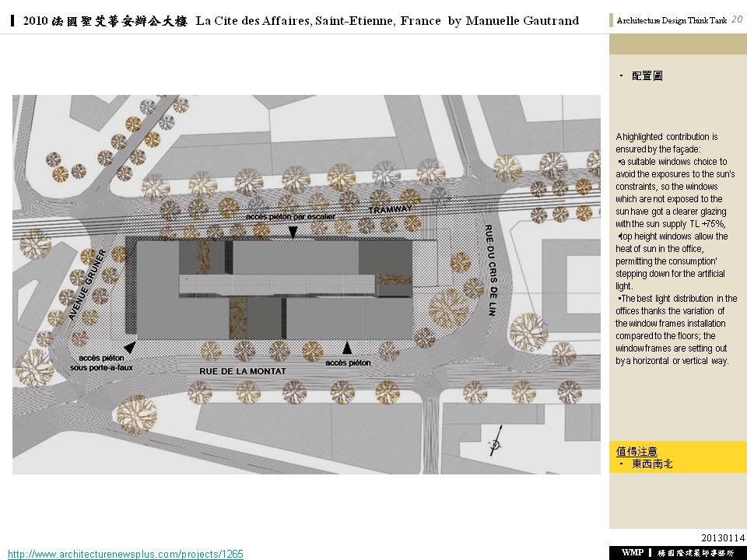
Task: Click the date stamp 20130114
Action: coord(723,537)
